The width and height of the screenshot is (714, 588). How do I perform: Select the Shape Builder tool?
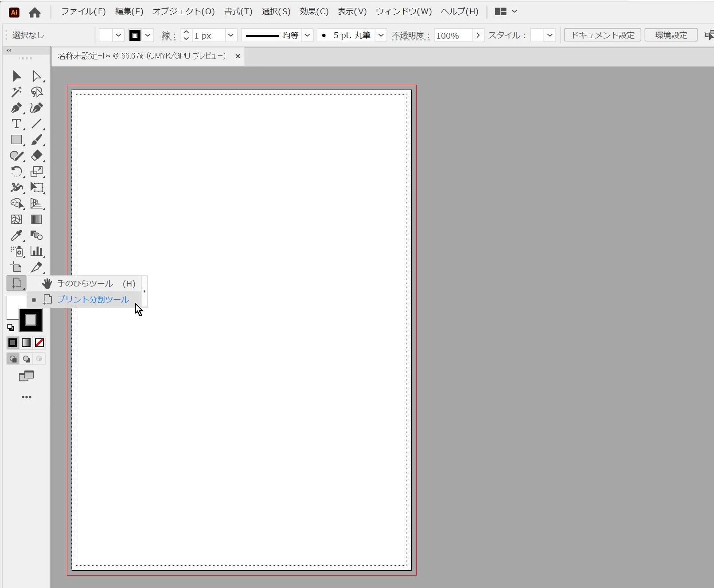point(17,204)
